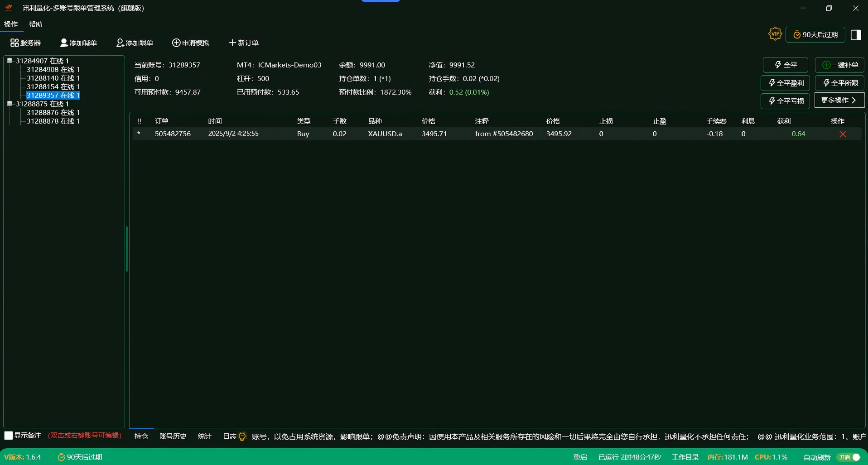Open 申请模拟 demo application icon
This screenshot has height=465, width=868.
pos(176,43)
